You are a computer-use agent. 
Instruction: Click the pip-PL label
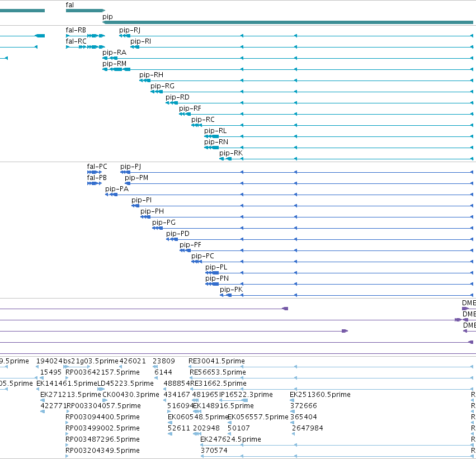tap(216, 268)
